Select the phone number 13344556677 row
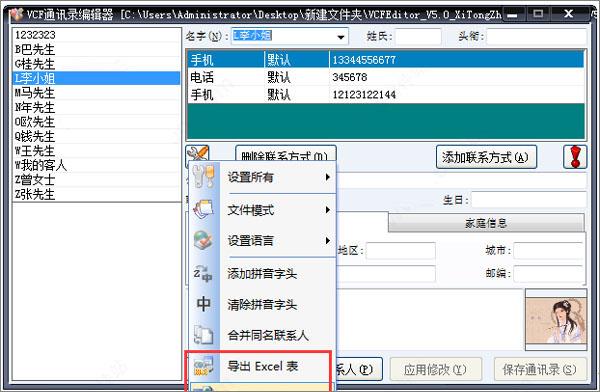This screenshot has width=600, height=392. [386, 60]
